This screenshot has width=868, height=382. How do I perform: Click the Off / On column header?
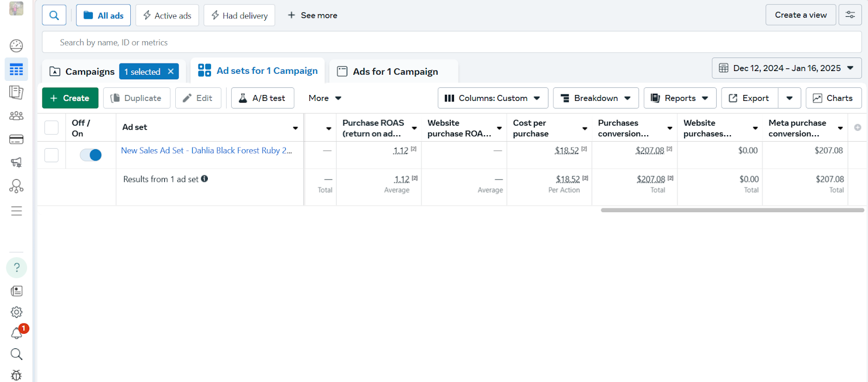coord(81,128)
